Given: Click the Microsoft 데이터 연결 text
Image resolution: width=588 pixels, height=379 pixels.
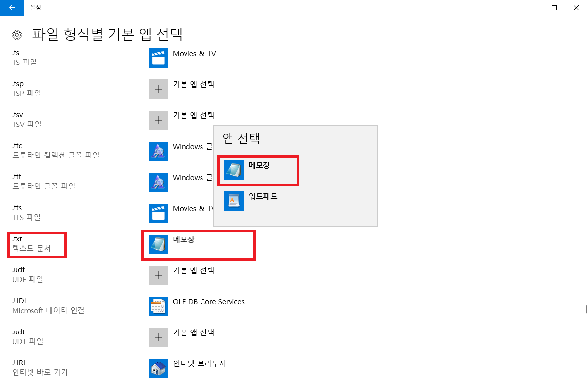Looking at the screenshot, I should tap(48, 310).
